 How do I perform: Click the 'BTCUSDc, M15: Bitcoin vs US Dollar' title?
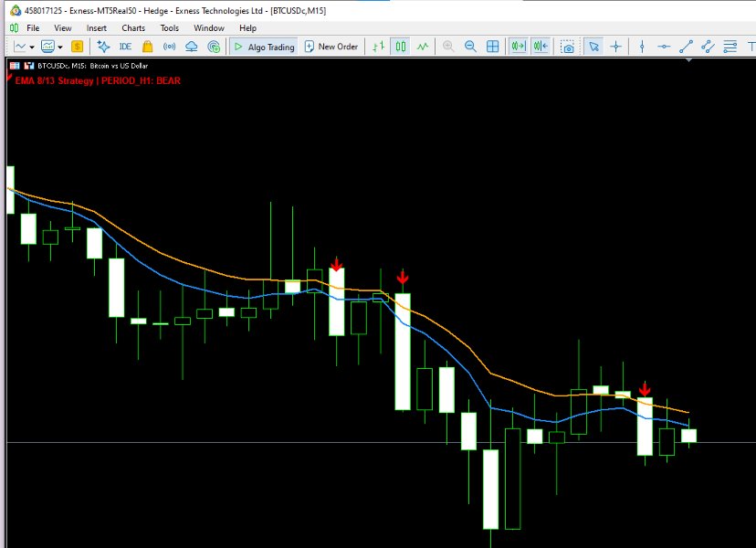(92, 66)
